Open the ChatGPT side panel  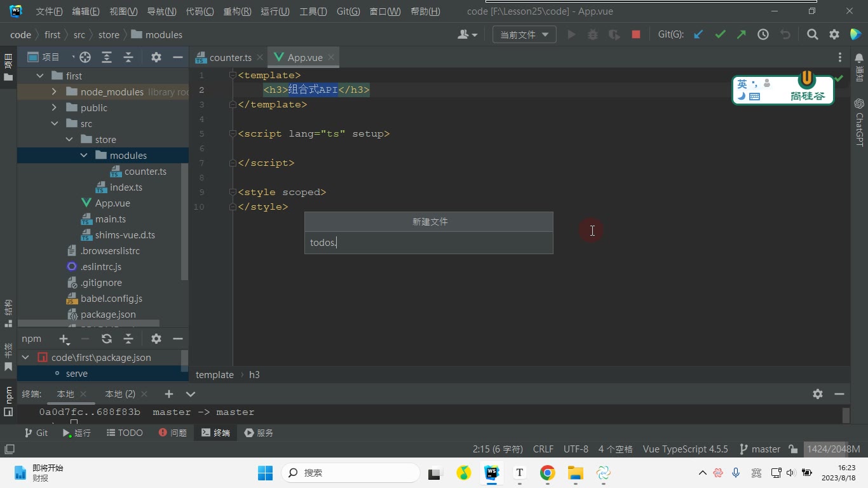click(859, 122)
